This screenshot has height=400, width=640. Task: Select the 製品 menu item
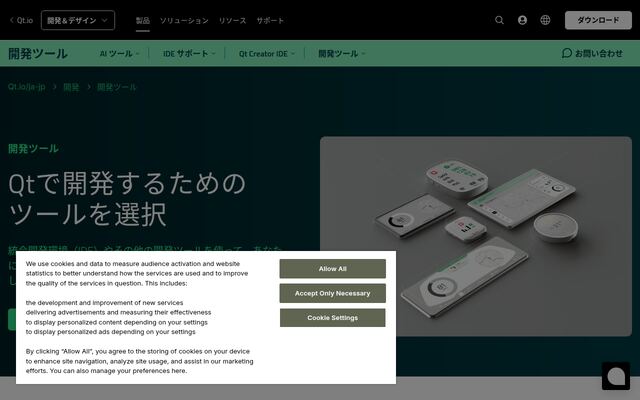pyautogui.click(x=142, y=20)
